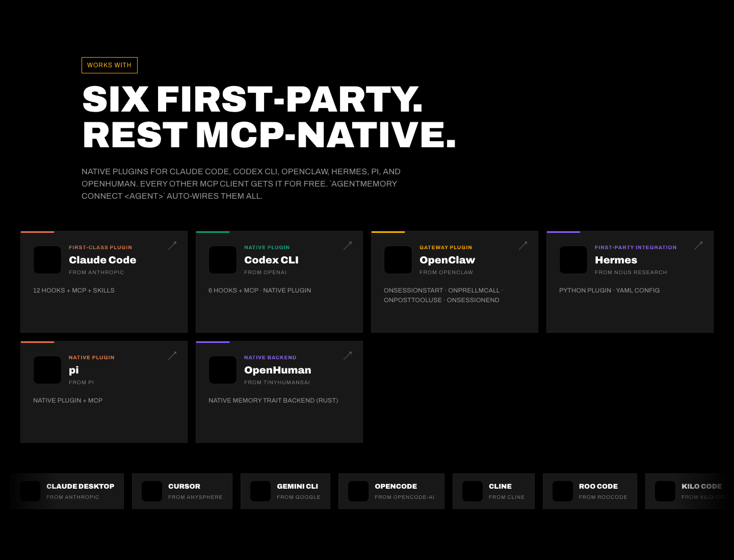The image size is (734, 560).
Task: Click the "From Nous Research" text
Action: [631, 273]
